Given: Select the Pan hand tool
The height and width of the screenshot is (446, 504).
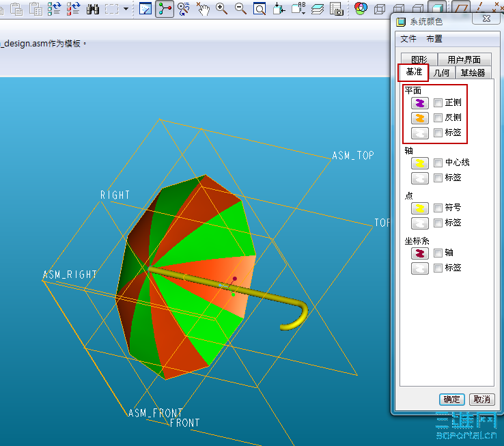Looking at the screenshot, I should pyautogui.click(x=203, y=9).
